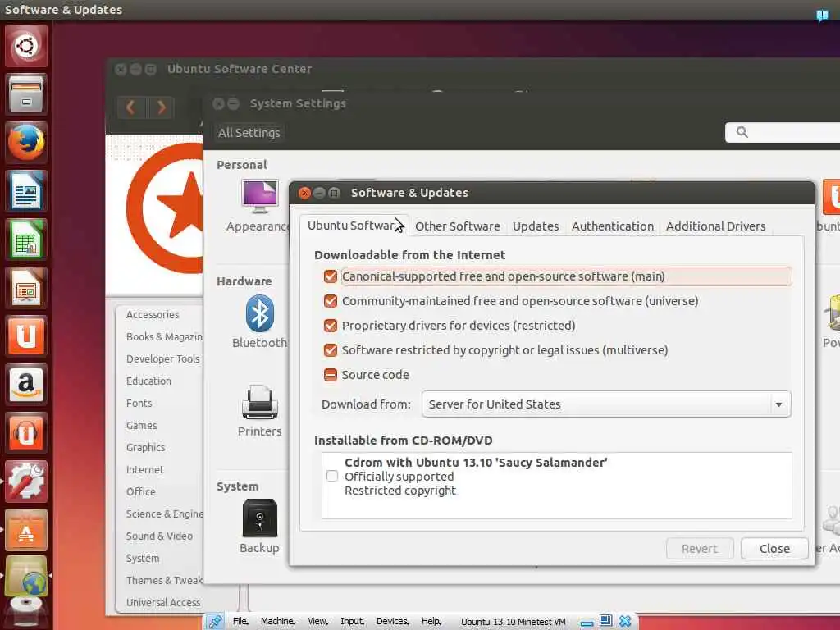Select System category in Software Center
The height and width of the screenshot is (630, 840).
click(x=143, y=558)
